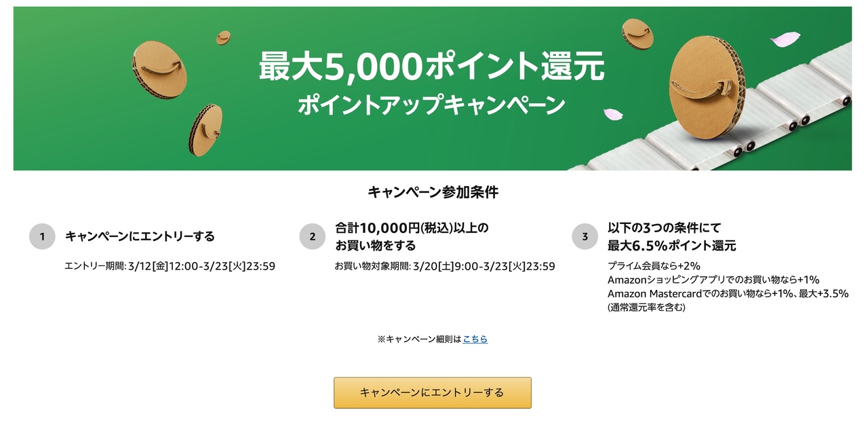Click the プライム会員なら+2% condition line
The height and width of the screenshot is (425, 868).
coord(654,265)
